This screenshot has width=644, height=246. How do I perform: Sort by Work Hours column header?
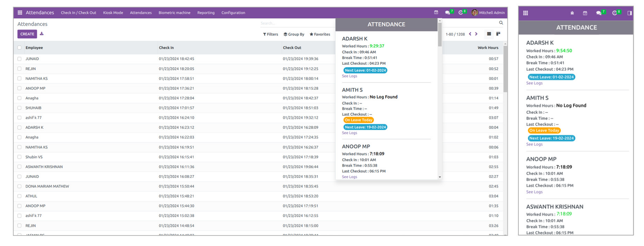click(488, 48)
